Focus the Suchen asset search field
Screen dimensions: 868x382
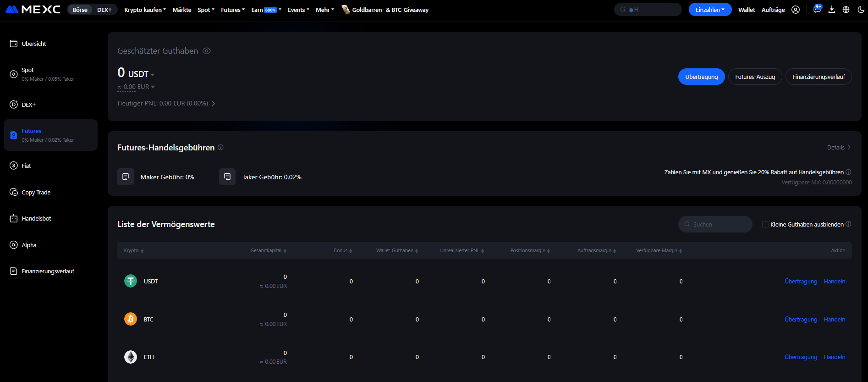pyautogui.click(x=715, y=224)
